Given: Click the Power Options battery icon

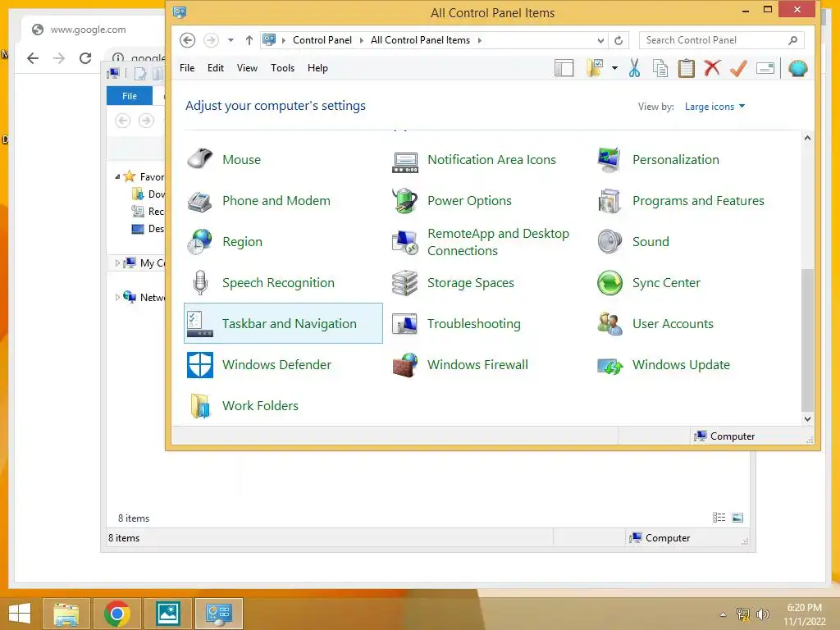Looking at the screenshot, I should tap(405, 201).
